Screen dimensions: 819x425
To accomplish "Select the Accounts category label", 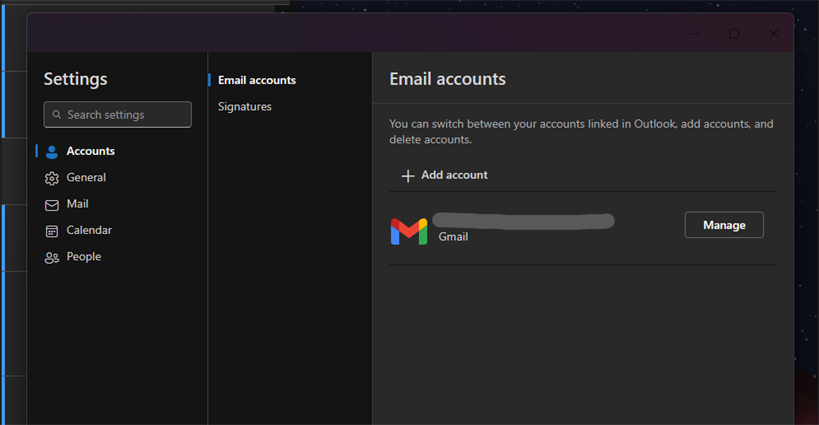I will coord(91,151).
